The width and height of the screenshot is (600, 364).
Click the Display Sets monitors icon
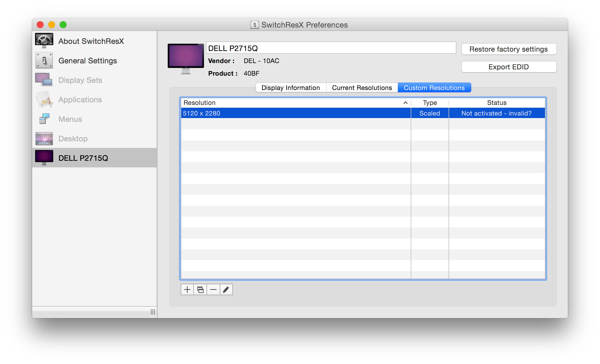44,80
